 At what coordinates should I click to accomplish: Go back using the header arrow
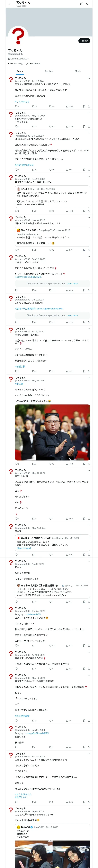(x=9, y=4)
